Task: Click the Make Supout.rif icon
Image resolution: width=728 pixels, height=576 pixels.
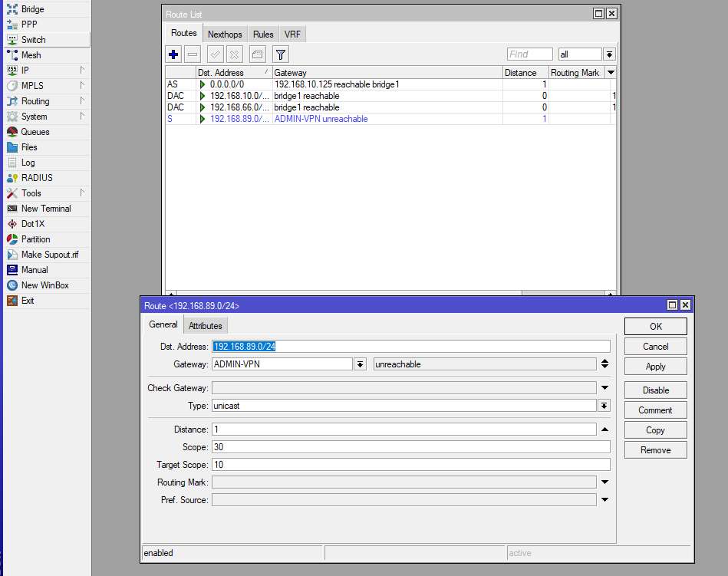Action: [x=12, y=255]
